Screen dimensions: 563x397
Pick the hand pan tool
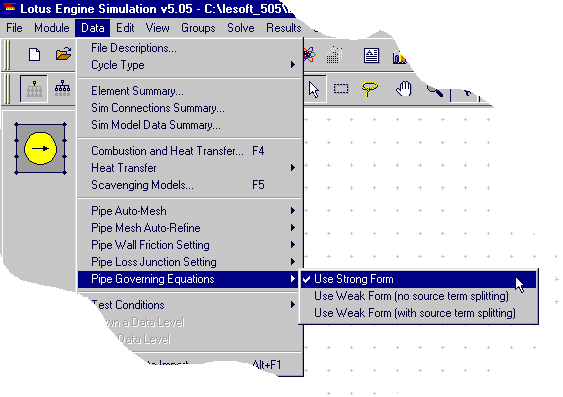tap(404, 89)
